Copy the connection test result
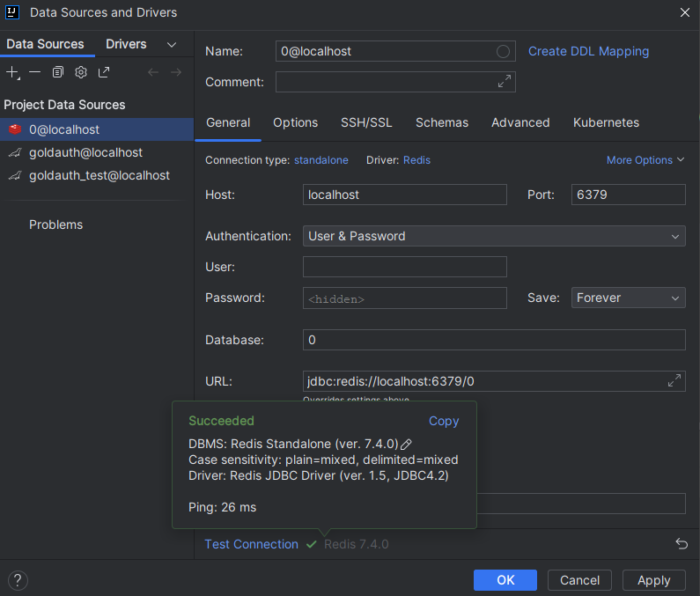This screenshot has width=700, height=596. point(444,421)
